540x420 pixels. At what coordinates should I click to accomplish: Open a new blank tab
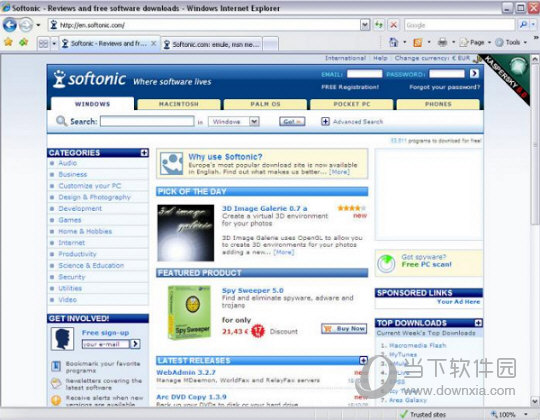(270, 44)
